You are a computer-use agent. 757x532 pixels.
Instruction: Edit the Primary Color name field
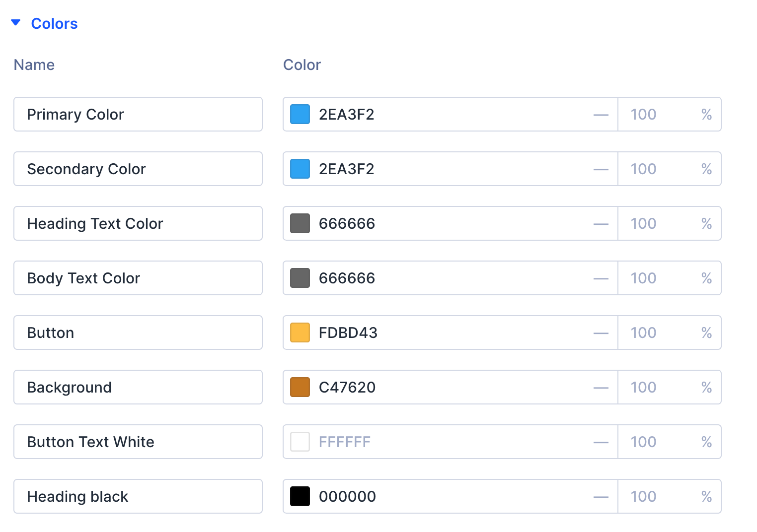pyautogui.click(x=138, y=114)
